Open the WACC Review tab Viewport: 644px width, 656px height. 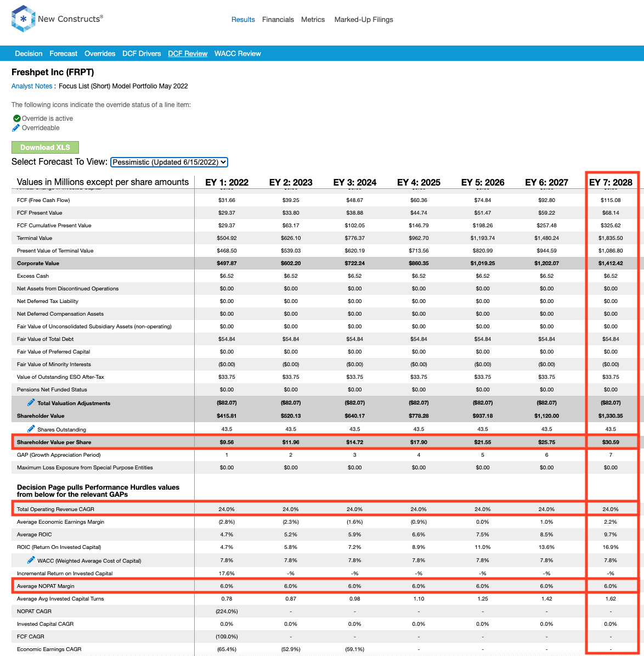pyautogui.click(x=238, y=54)
